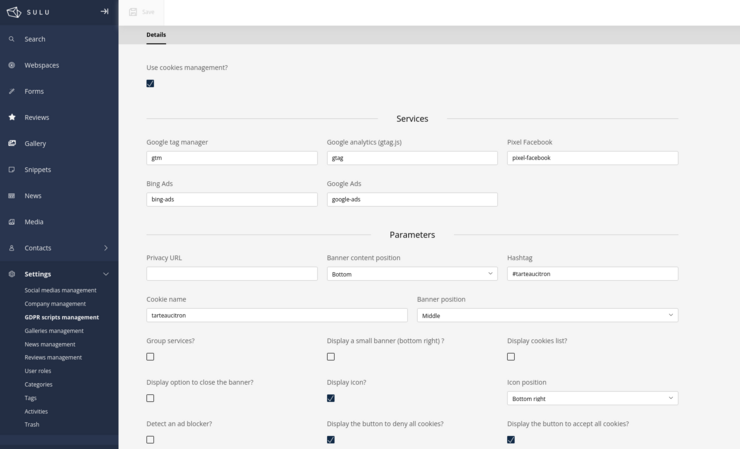Click the Save button

point(142,12)
